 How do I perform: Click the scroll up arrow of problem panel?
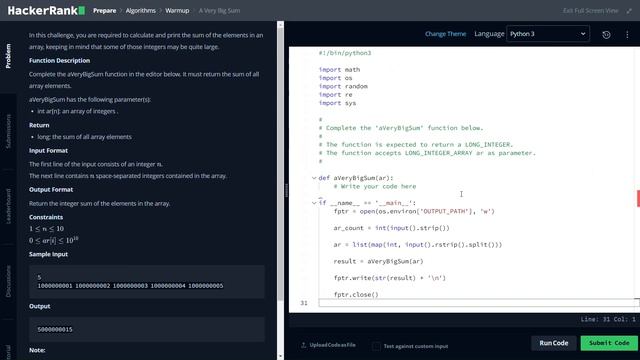pyautogui.click(x=280, y=24)
